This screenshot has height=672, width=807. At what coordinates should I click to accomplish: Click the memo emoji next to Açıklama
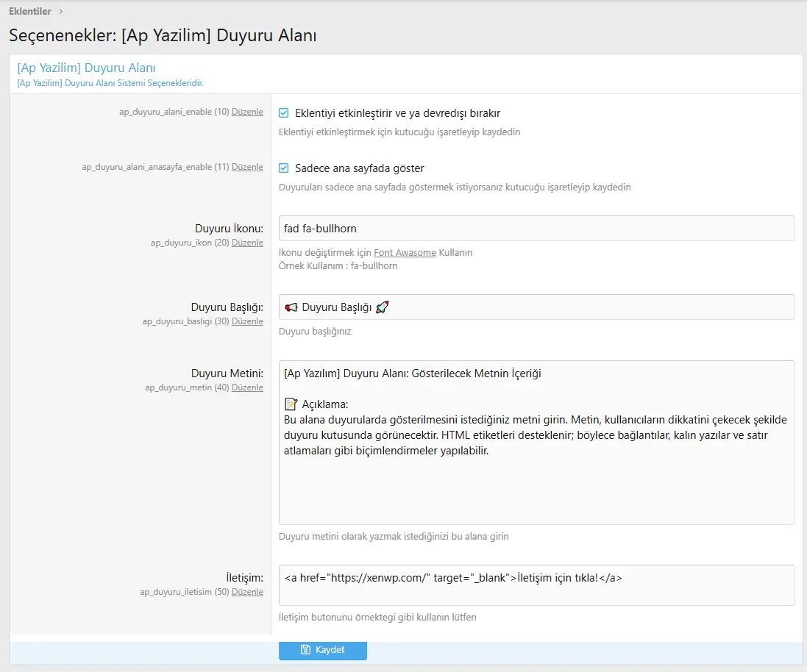(291, 404)
